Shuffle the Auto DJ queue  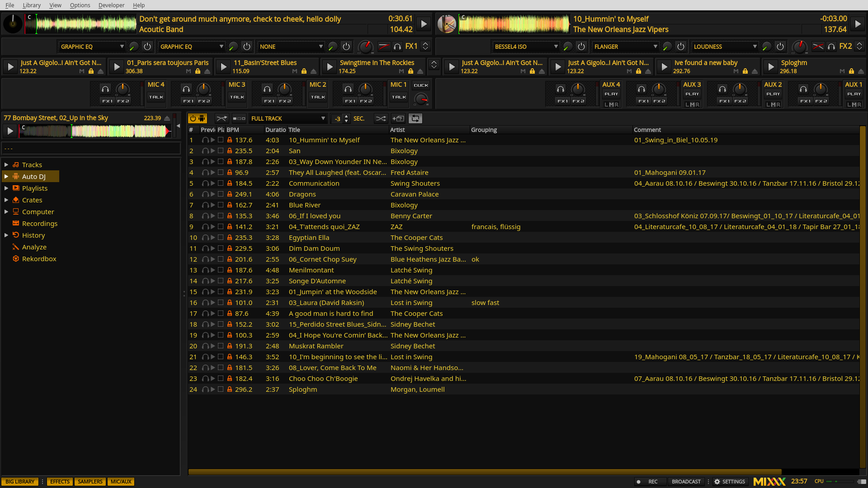pyautogui.click(x=381, y=118)
